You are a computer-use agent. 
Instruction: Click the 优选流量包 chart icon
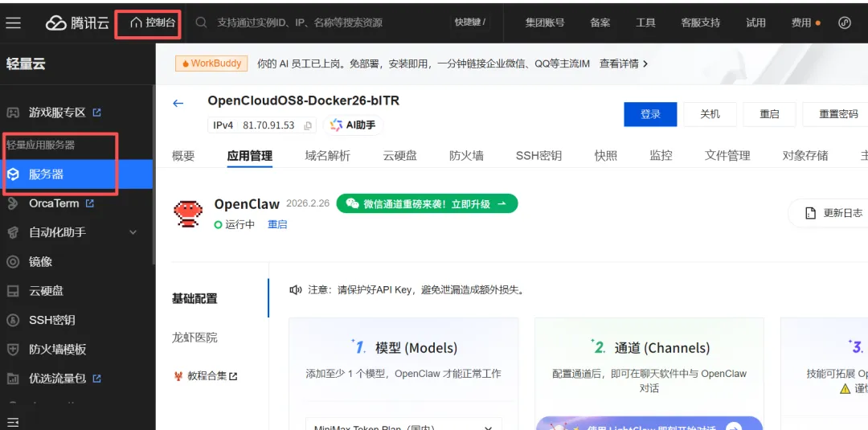point(13,379)
